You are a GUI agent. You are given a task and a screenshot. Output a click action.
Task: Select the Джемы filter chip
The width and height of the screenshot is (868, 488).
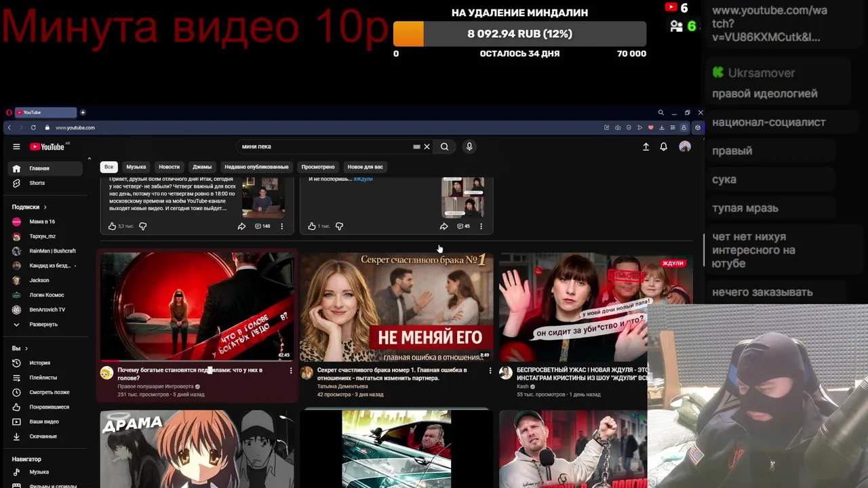coord(202,167)
